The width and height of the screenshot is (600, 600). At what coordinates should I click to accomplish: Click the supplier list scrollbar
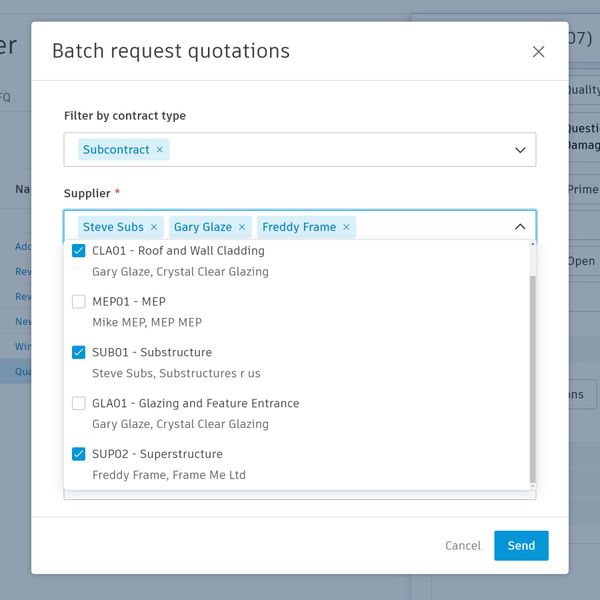click(532, 380)
